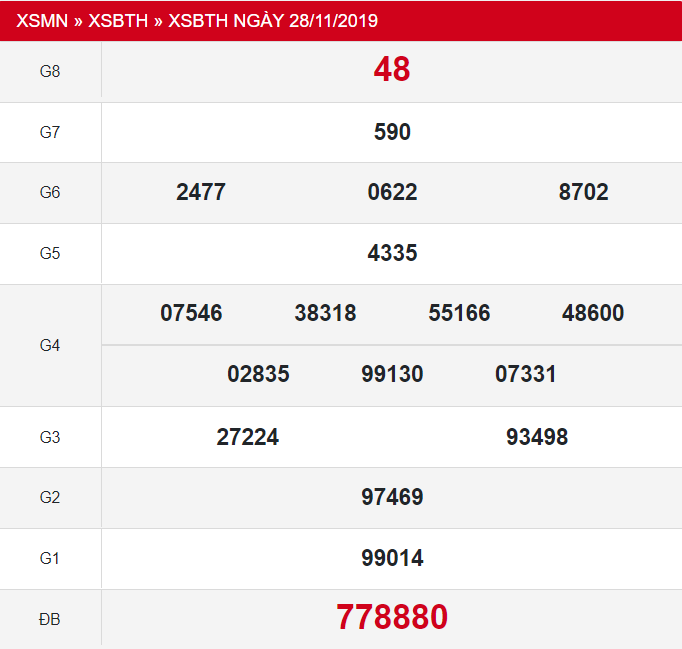The width and height of the screenshot is (682, 649).
Task: Click the G2 result 97469
Action: click(x=392, y=497)
